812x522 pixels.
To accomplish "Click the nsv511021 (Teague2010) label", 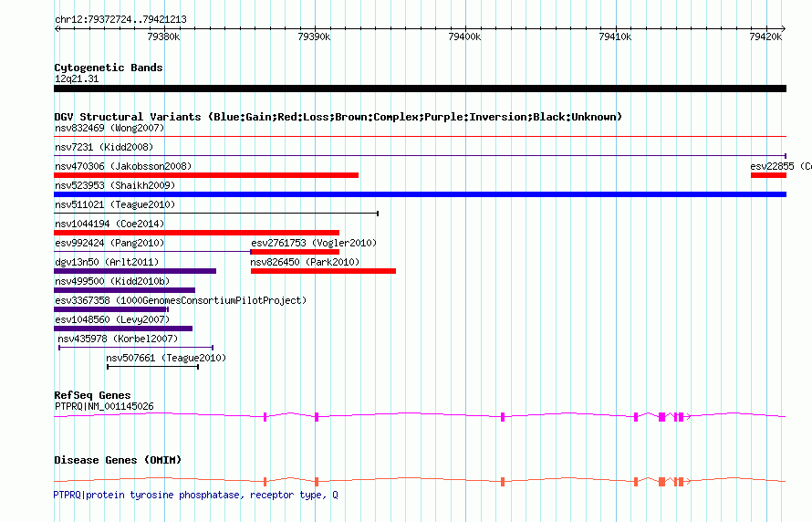I will [x=115, y=204].
